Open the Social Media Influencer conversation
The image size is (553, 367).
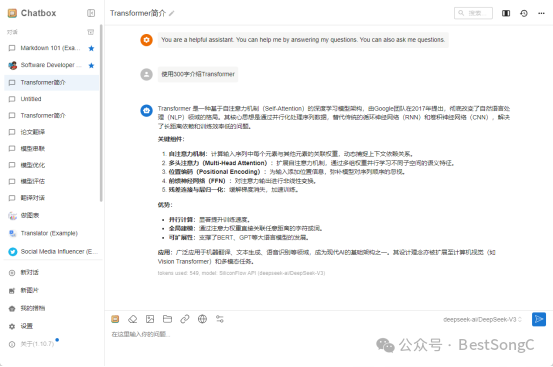click(51, 252)
